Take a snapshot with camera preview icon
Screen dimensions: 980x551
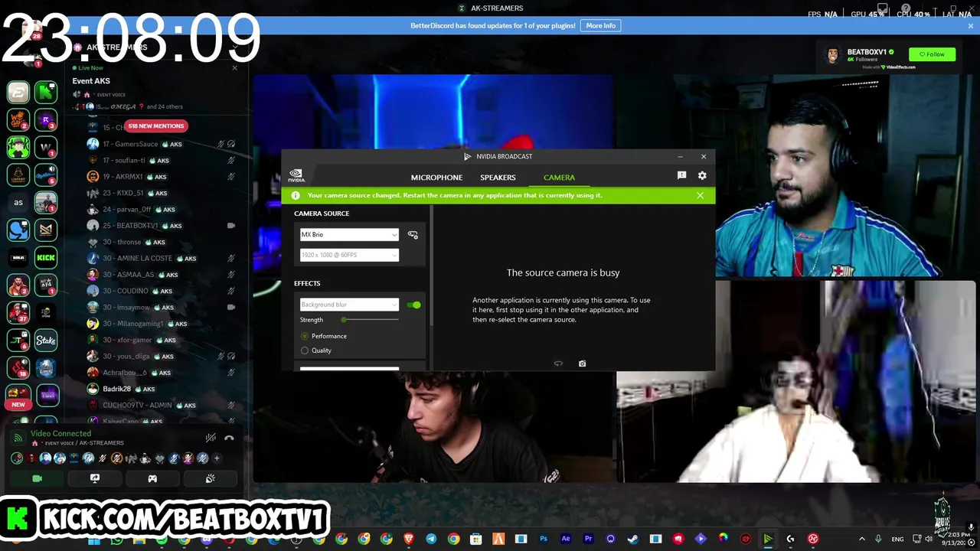click(582, 364)
